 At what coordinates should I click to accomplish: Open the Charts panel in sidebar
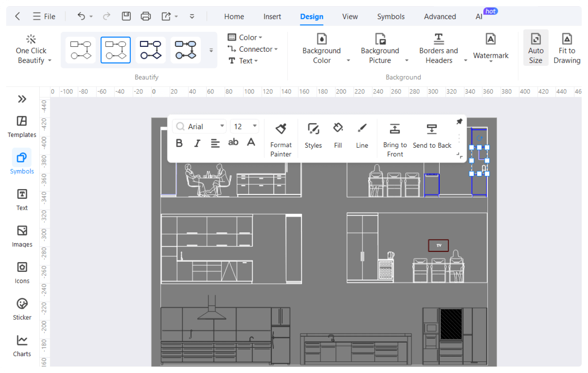pyautogui.click(x=22, y=341)
